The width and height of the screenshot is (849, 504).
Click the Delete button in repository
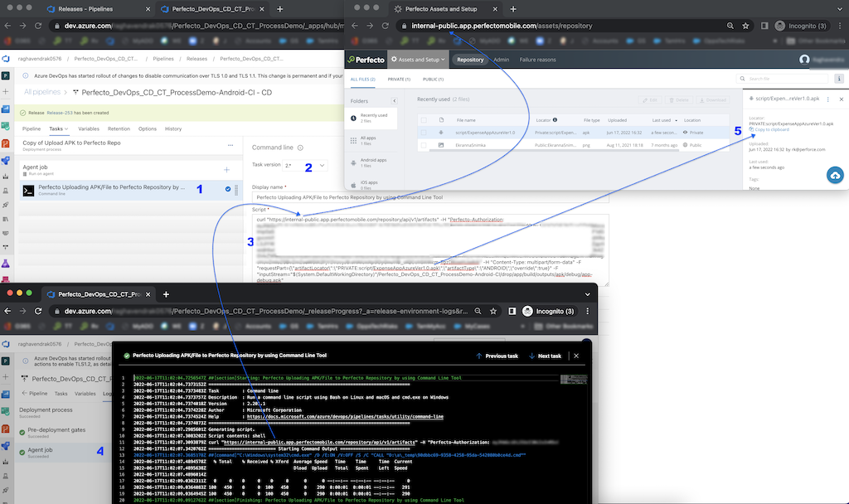point(679,100)
